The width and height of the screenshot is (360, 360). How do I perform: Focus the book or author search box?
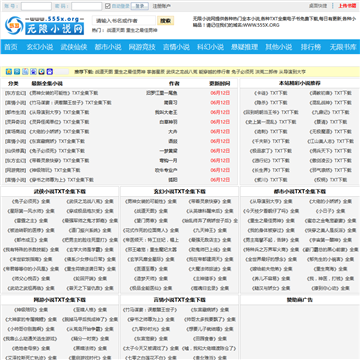point(124,21)
